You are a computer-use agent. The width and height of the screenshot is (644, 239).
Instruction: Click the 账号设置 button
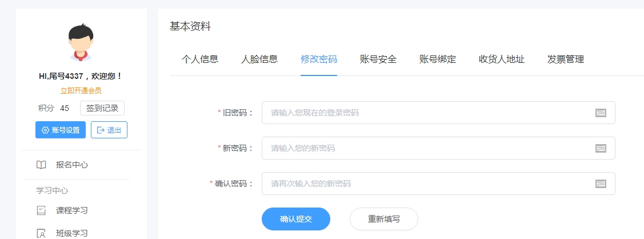click(x=61, y=130)
